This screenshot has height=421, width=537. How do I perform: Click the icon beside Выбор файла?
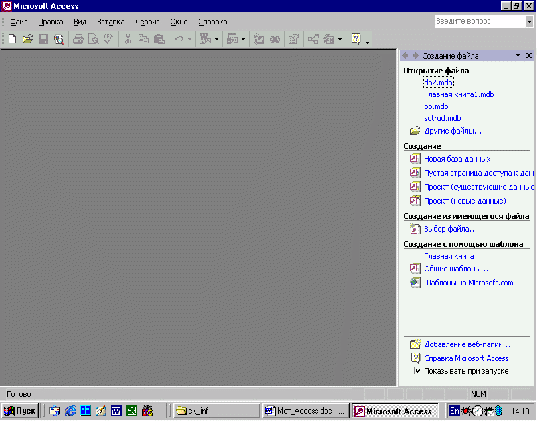[415, 229]
